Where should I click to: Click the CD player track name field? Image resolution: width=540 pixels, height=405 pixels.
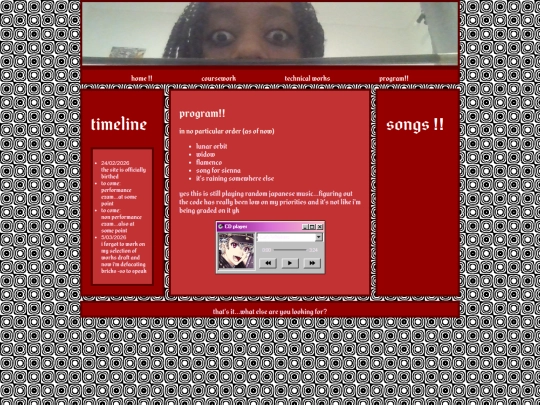pos(286,237)
